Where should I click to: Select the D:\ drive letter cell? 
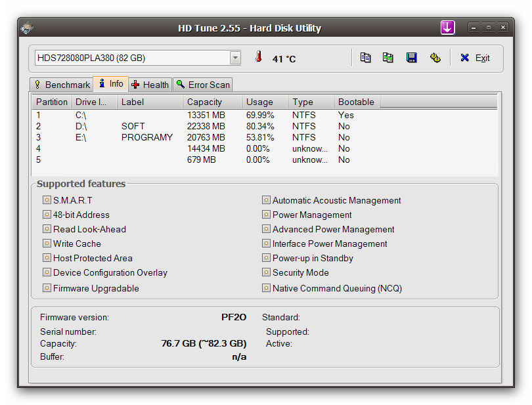[81, 127]
